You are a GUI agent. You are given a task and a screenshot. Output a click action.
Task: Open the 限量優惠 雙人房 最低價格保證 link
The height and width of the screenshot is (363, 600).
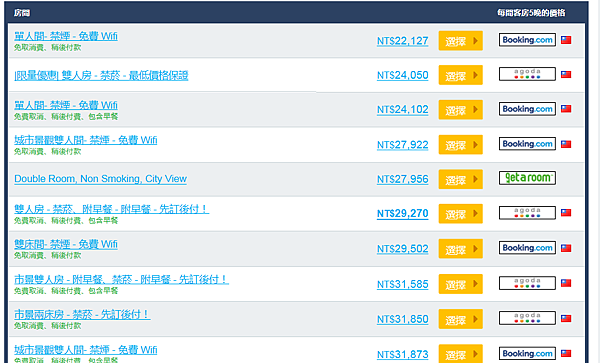[101, 75]
